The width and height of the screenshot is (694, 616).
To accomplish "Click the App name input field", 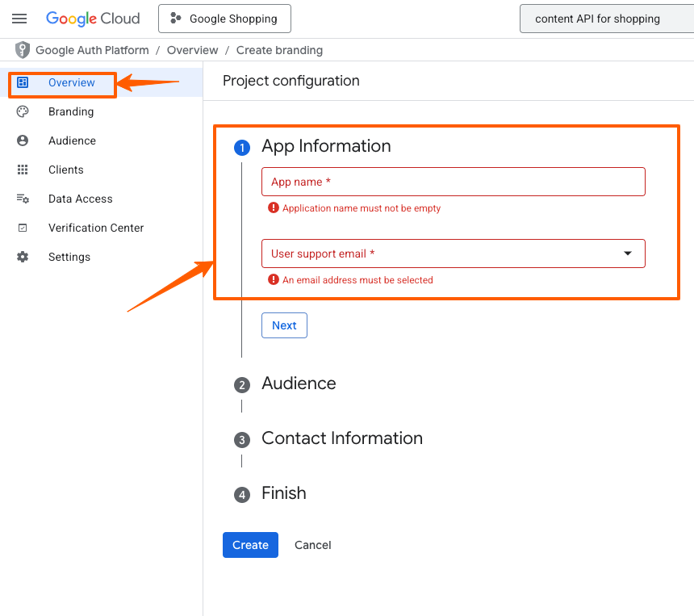I will tap(453, 182).
